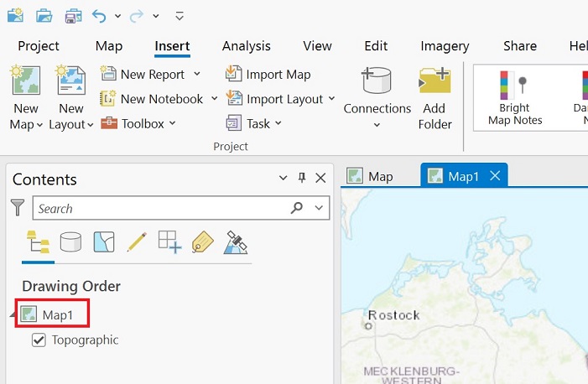Screen dimensions: 588x384
Task: Expand the New Notebook dropdown arrow
Action: [214, 99]
